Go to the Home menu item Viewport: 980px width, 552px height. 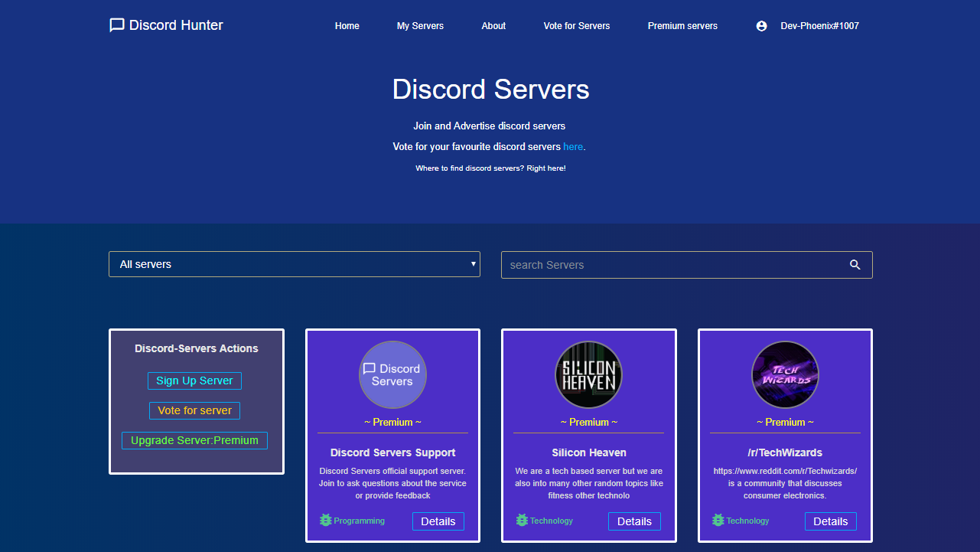347,26
